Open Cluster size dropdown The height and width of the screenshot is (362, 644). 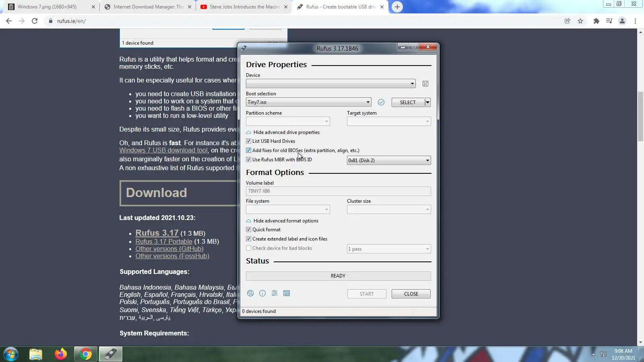(x=389, y=210)
